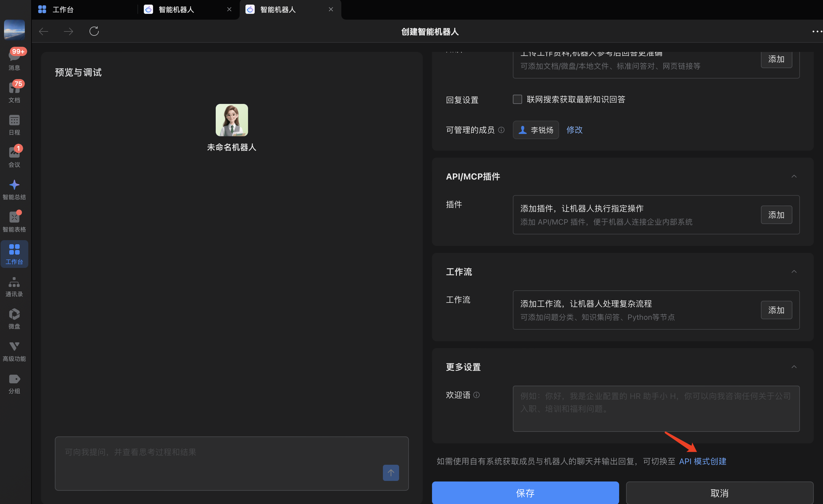Screen dimensions: 823x504
Task: Click into the 欢迎语 text field
Action: pos(656,408)
